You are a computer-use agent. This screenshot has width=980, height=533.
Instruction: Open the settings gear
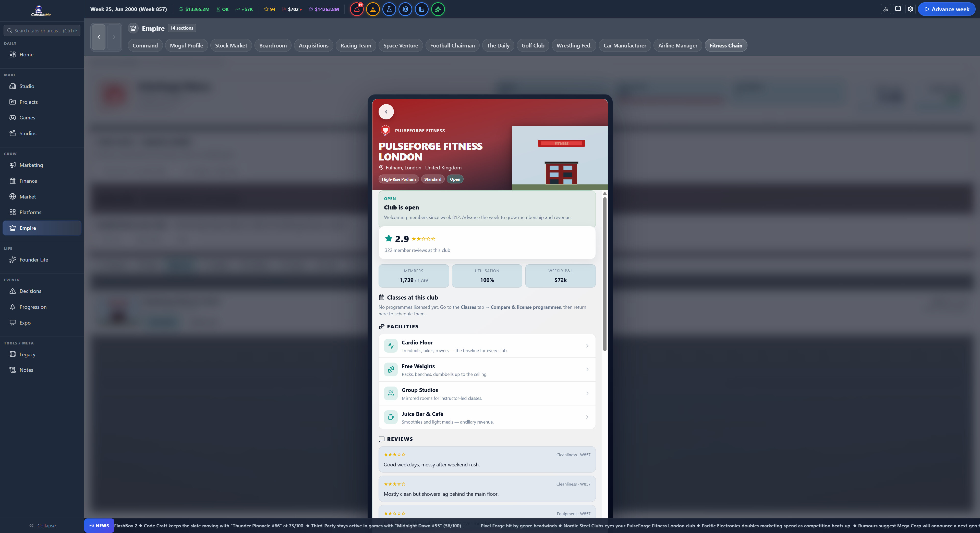tap(910, 9)
